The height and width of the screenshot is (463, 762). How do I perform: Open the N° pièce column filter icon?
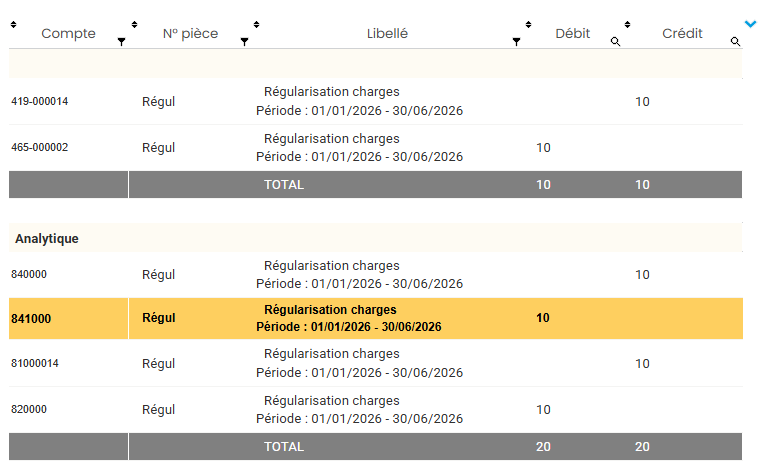click(244, 42)
